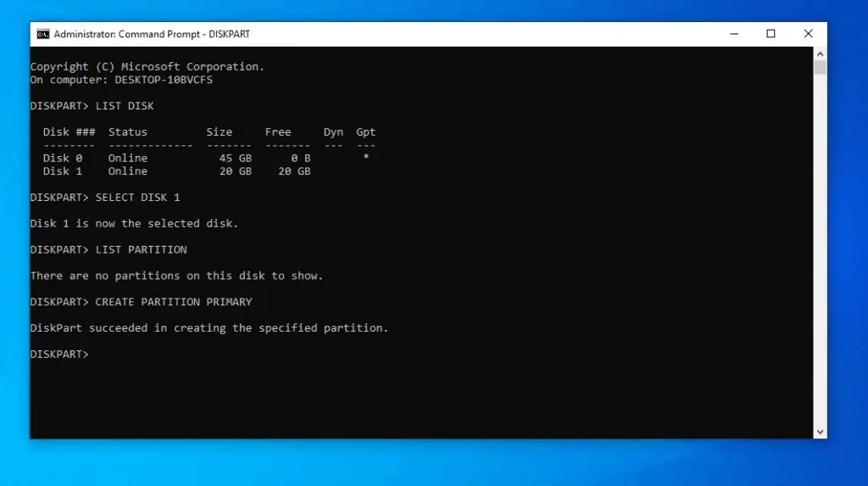
Task: Click the CREATE PARTITION PRIMARY command
Action: point(174,302)
